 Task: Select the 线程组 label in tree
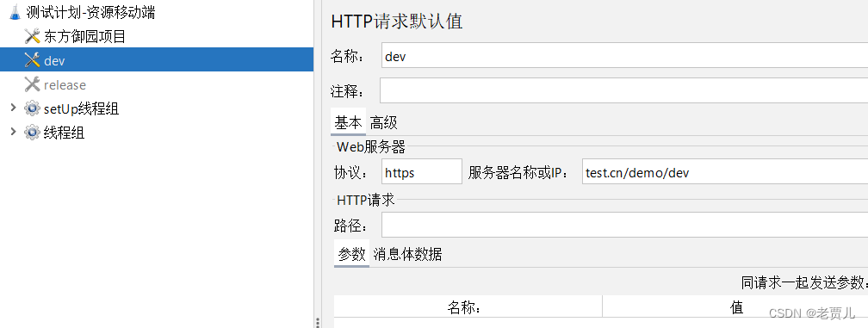click(65, 133)
